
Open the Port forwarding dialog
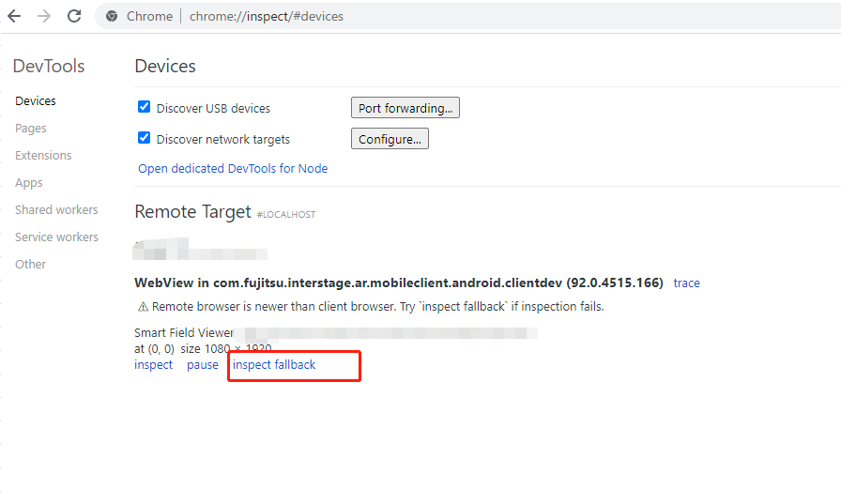coord(405,108)
